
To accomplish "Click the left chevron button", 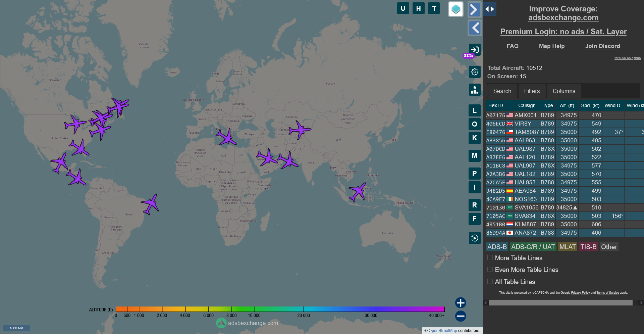I will [474, 28].
